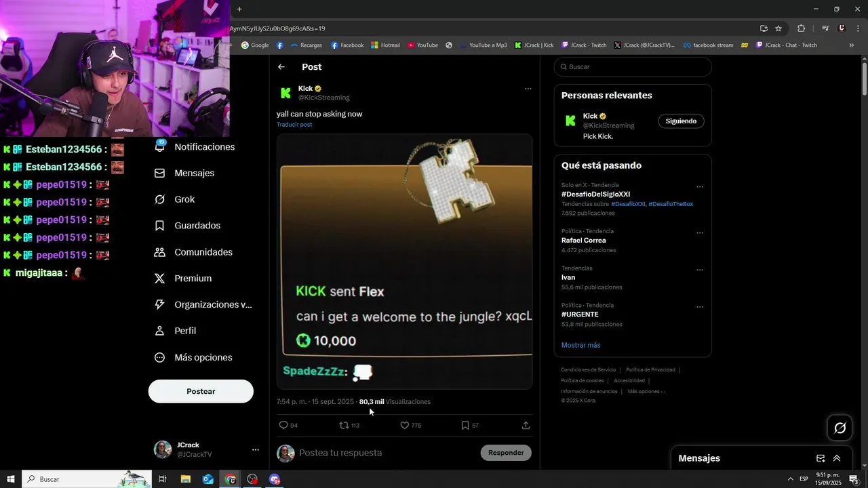Open Outlook from taskbar

pyautogui.click(x=208, y=479)
